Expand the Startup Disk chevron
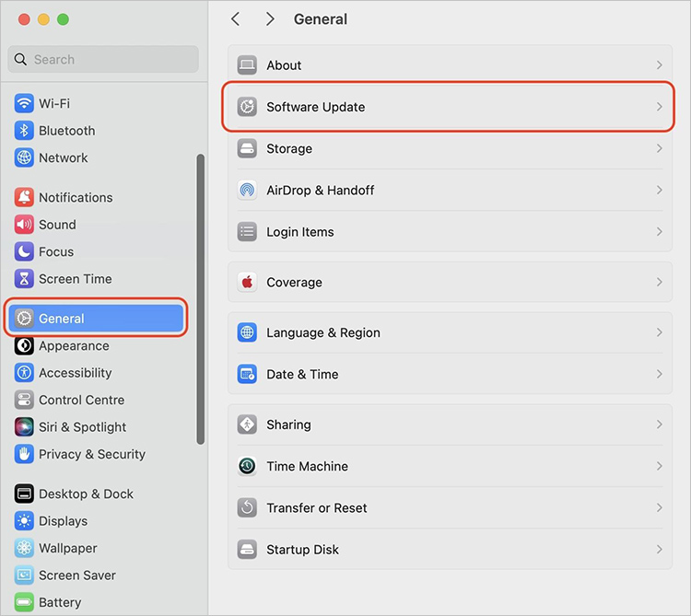 click(660, 550)
